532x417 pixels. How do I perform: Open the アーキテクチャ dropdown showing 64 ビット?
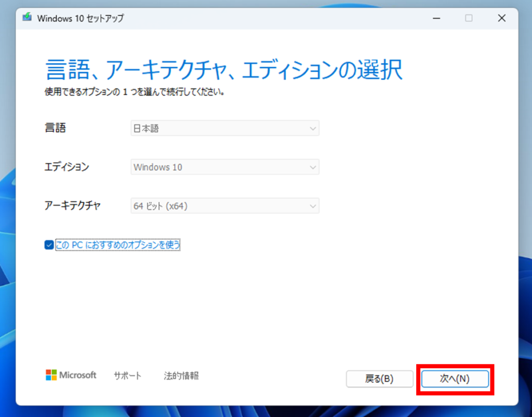click(224, 206)
